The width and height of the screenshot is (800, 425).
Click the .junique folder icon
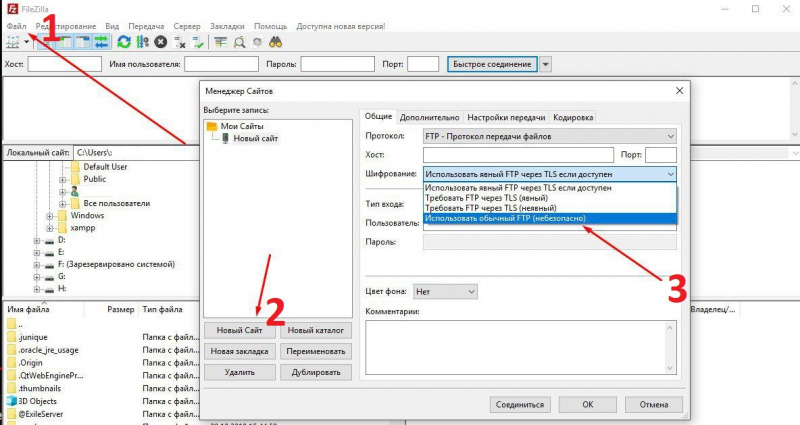12,337
